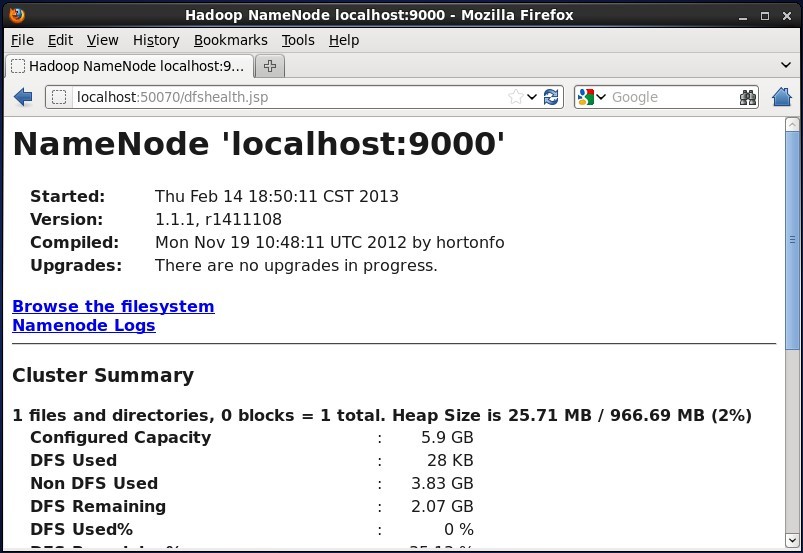Viewport: 803px width, 553px height.
Task: Click the Non DFS Used value '3.83 GB'
Action: pyautogui.click(x=442, y=483)
